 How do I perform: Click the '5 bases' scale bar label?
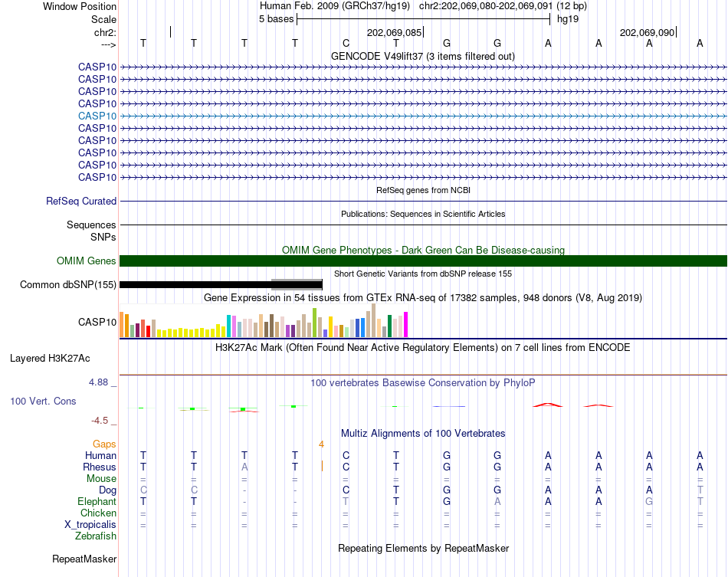(276, 19)
